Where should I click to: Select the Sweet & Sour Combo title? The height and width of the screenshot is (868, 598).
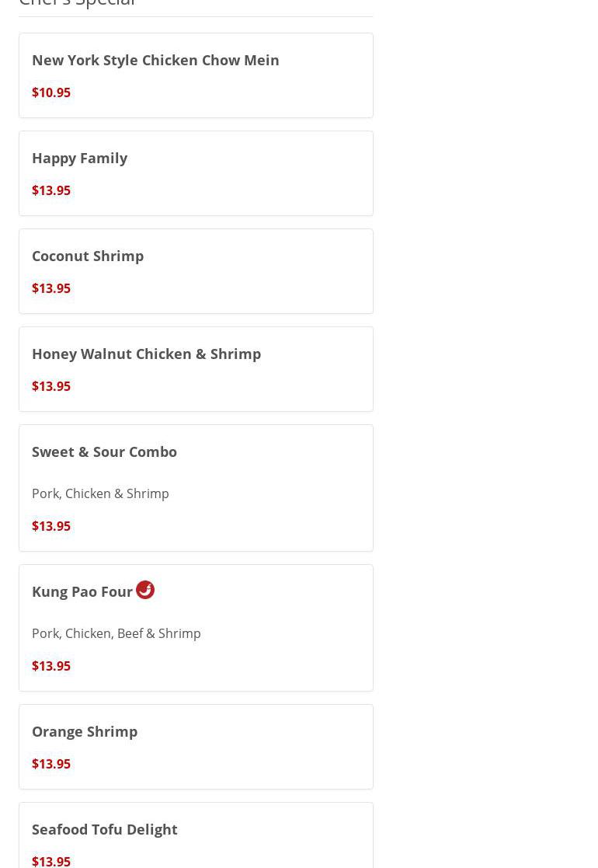point(104,451)
